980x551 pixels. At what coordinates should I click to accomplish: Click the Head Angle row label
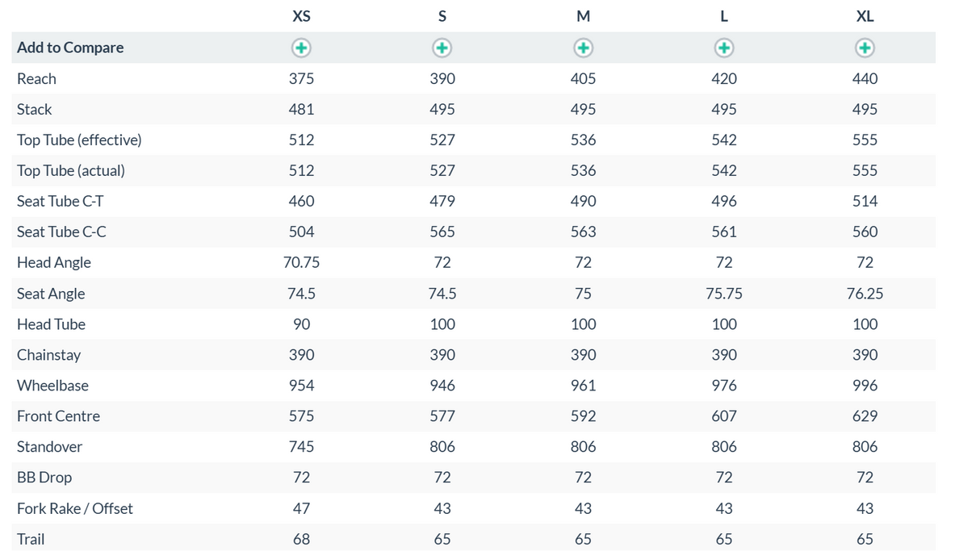(x=54, y=262)
